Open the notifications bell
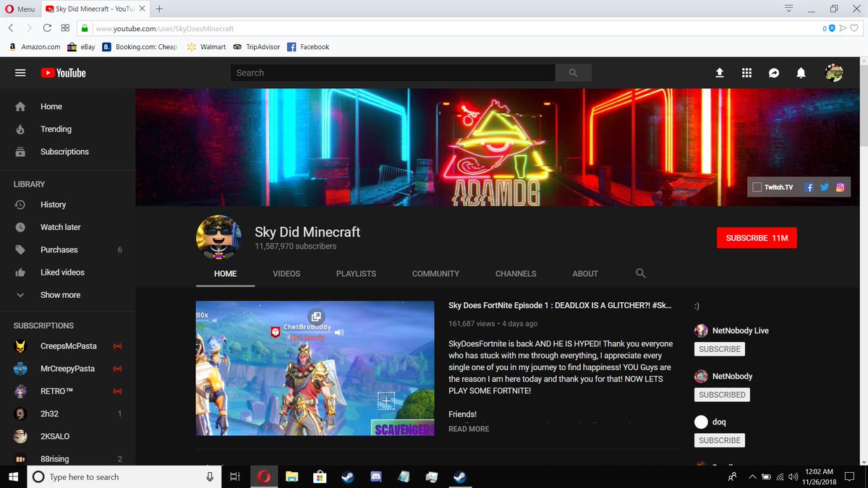 801,73
